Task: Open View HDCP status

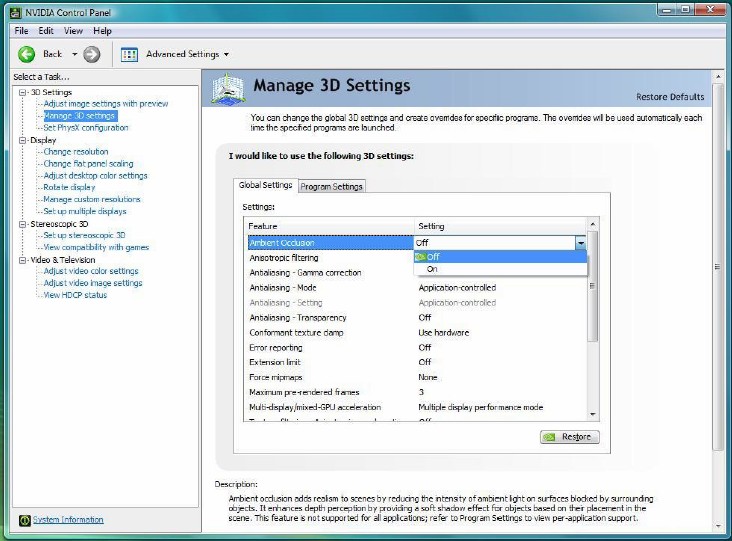Action: 75,295
